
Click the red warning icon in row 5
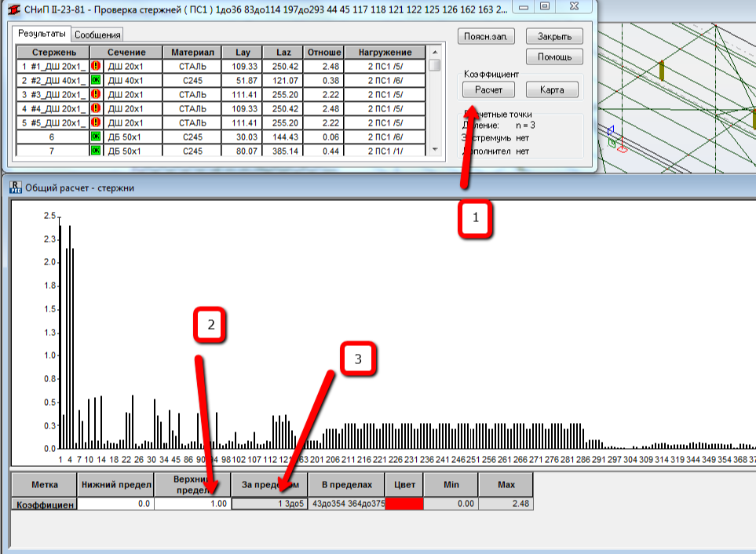pyautogui.click(x=96, y=122)
